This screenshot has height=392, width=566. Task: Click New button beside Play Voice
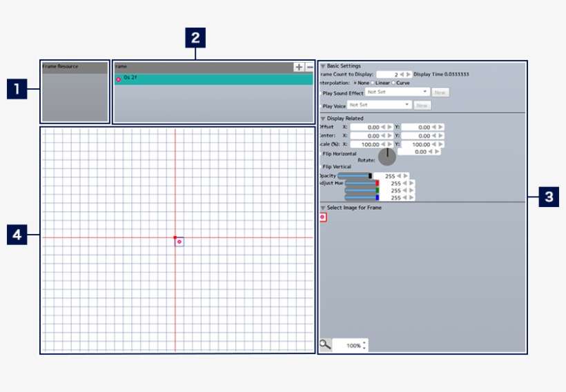(422, 105)
